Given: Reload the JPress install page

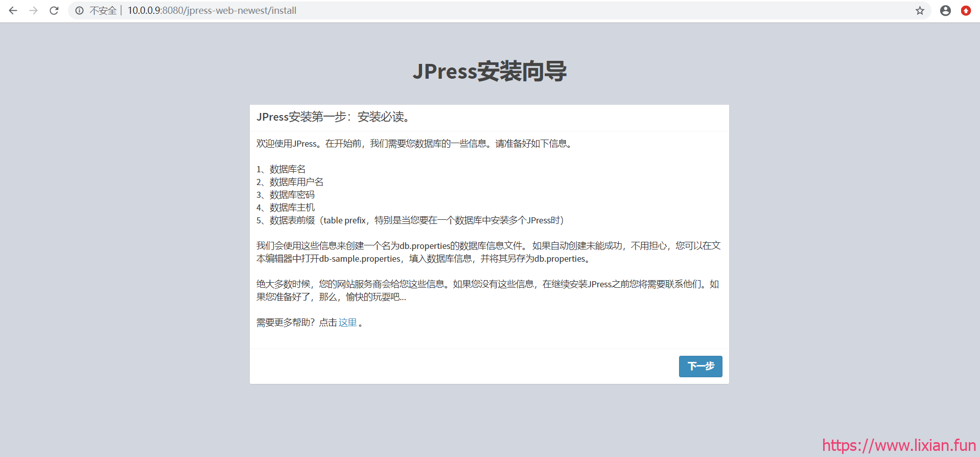Looking at the screenshot, I should pos(54,10).
